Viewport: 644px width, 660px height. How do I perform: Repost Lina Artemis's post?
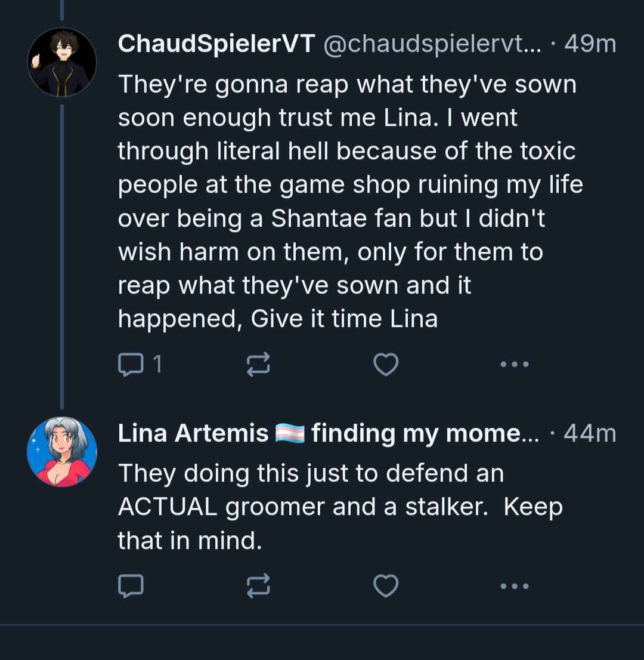click(258, 586)
